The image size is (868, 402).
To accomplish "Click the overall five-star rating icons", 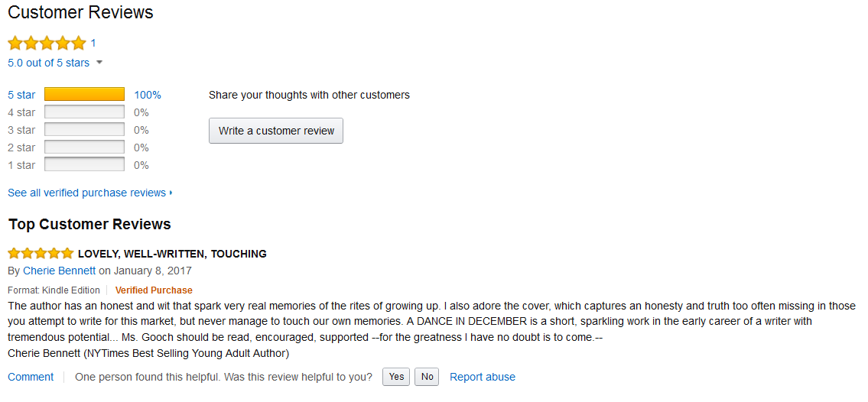I will pos(47,43).
